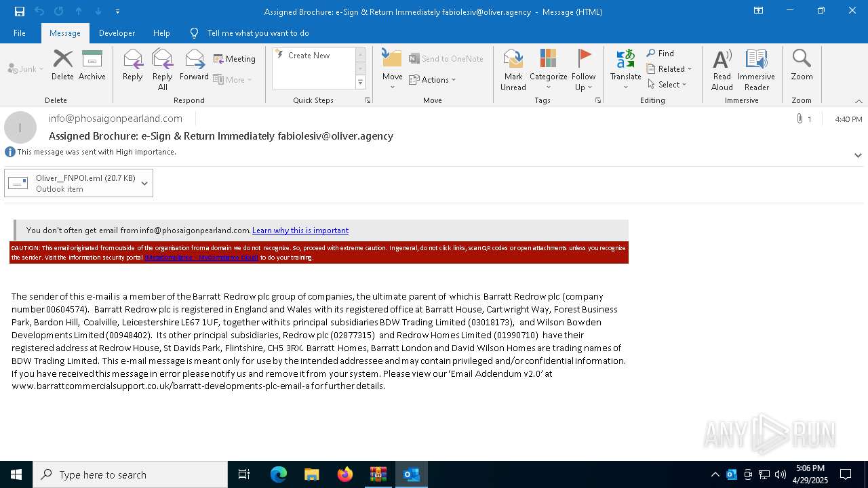
Task: Open Related dropdown
Action: (669, 69)
